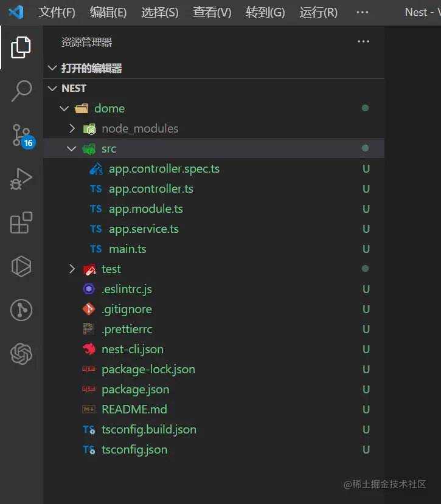Click the 资源管理器 panel title

coord(86,42)
